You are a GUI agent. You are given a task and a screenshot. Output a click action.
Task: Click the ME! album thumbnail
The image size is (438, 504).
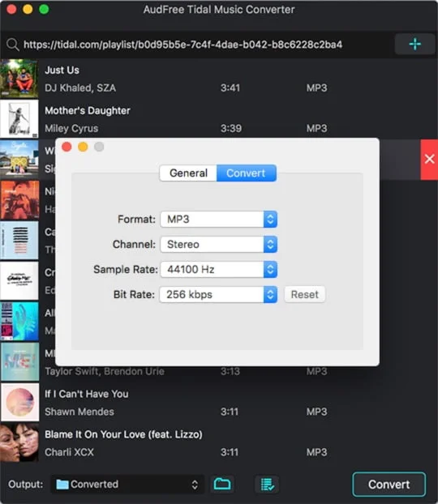(19, 361)
